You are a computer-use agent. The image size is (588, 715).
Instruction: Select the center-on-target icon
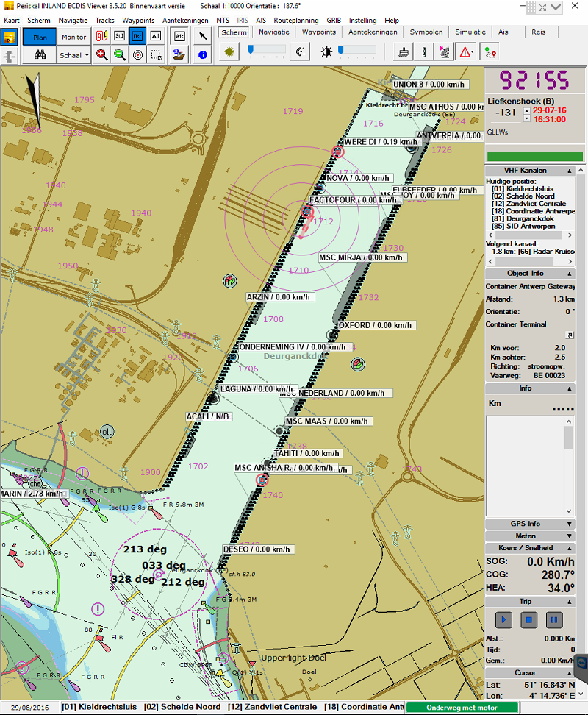click(137, 54)
